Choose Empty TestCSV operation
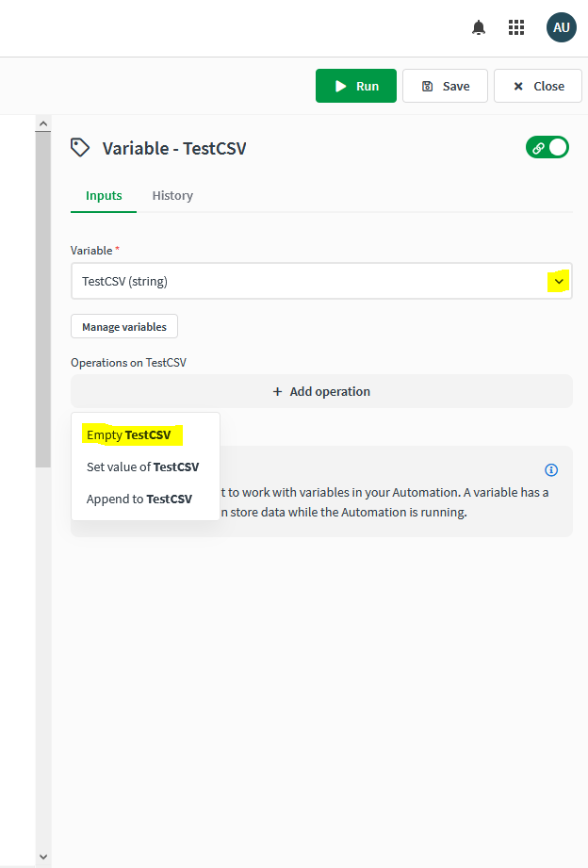 (x=129, y=435)
